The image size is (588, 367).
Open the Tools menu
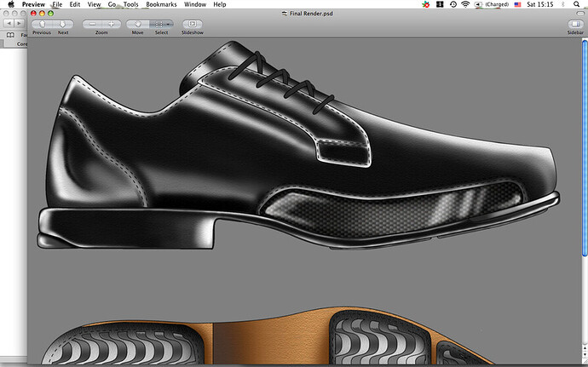tap(130, 4)
